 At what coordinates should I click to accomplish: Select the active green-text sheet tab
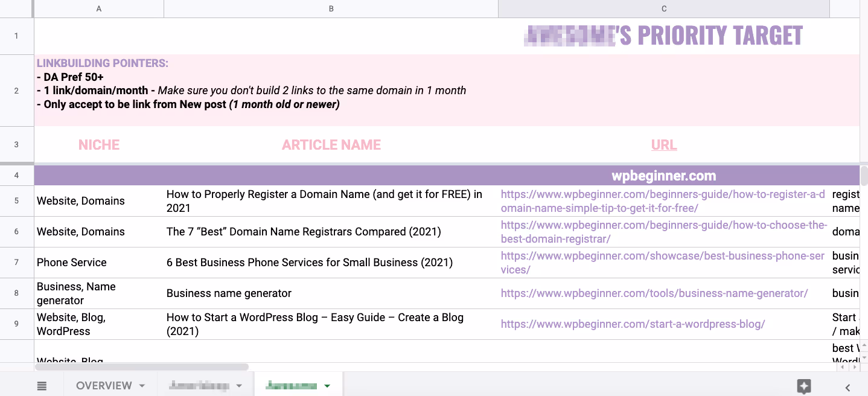291,386
